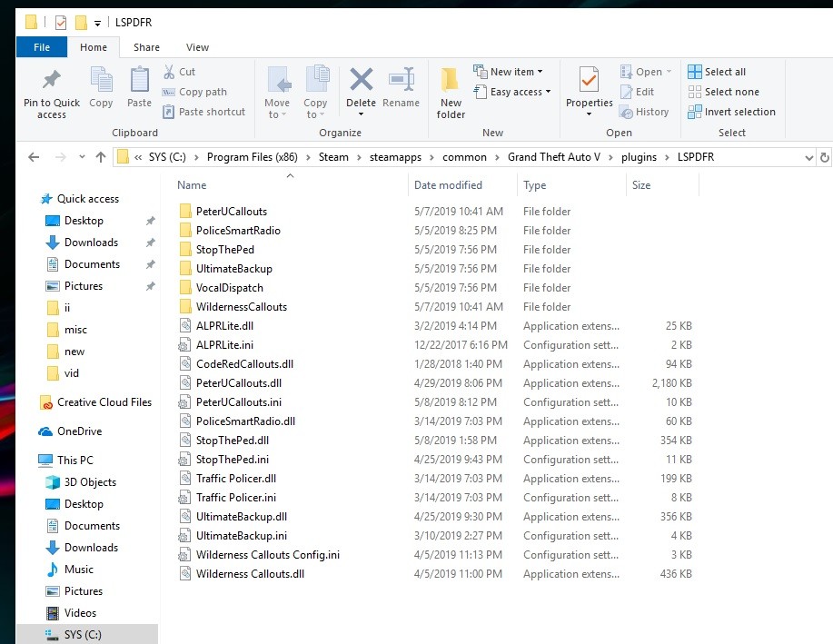
Task: Click the Copy ribbon button
Action: (x=101, y=88)
